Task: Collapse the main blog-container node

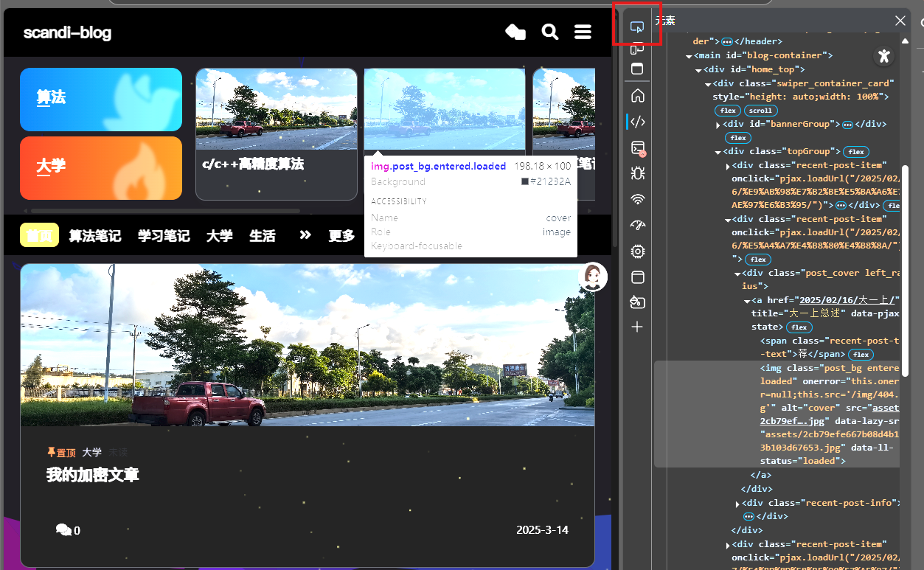Action: pos(689,56)
